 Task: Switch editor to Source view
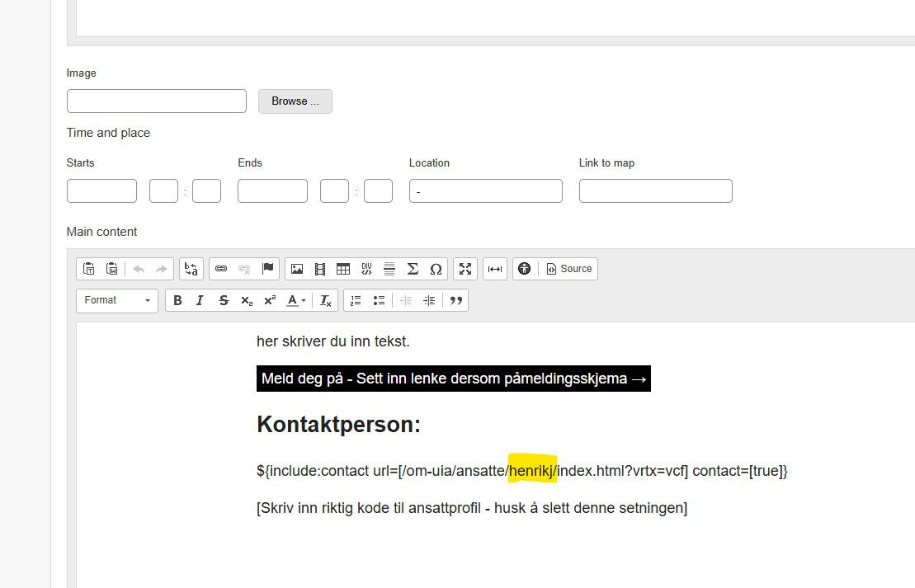pyautogui.click(x=569, y=269)
